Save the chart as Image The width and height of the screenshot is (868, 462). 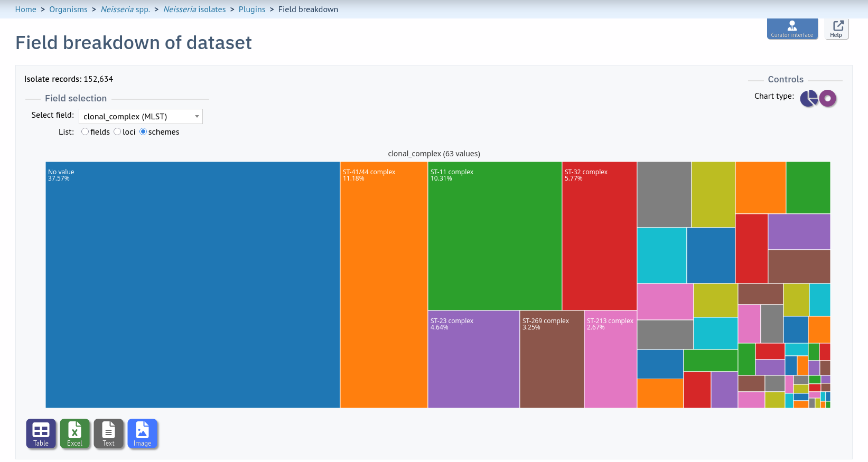click(x=142, y=433)
